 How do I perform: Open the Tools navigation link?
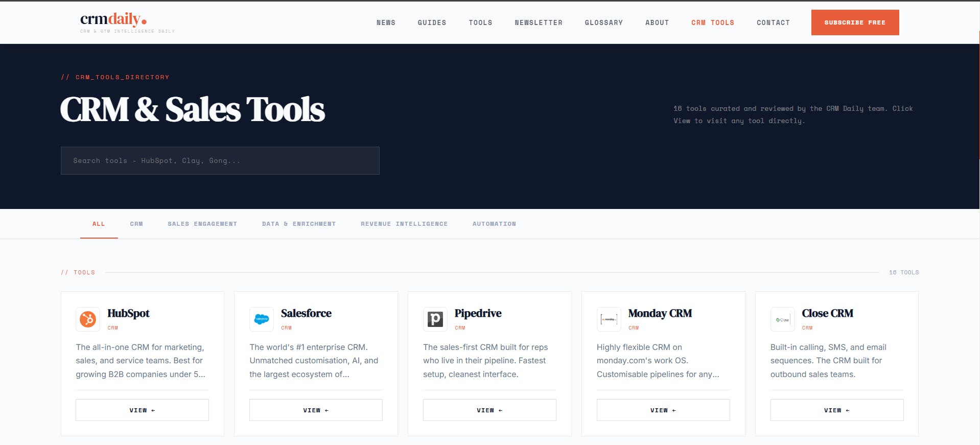[x=480, y=22]
